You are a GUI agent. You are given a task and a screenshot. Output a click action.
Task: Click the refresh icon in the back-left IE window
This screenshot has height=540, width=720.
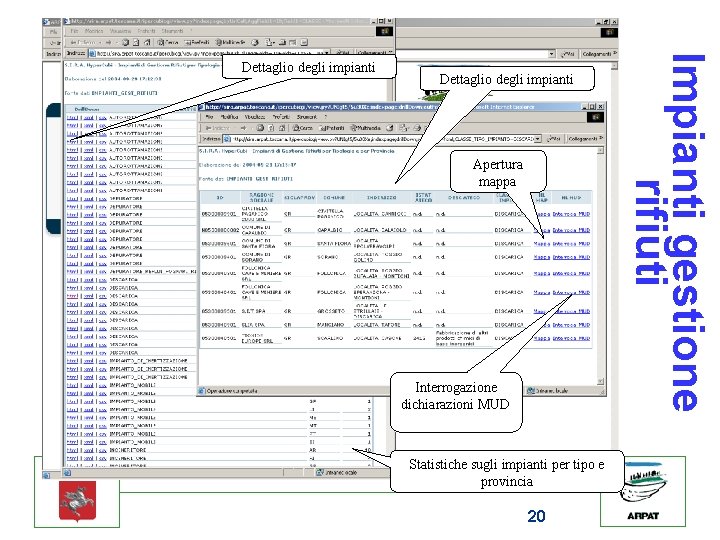coord(136,42)
